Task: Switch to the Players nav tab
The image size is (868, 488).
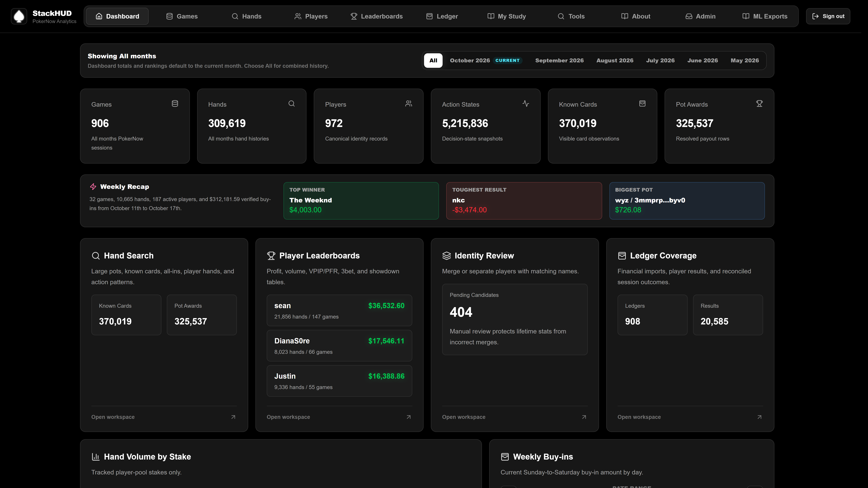Action: 311,16
